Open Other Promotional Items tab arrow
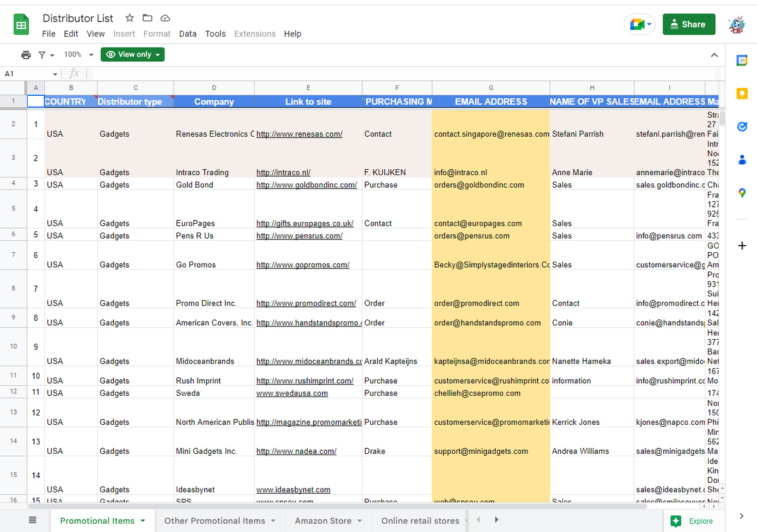757x532 pixels. [273, 521]
